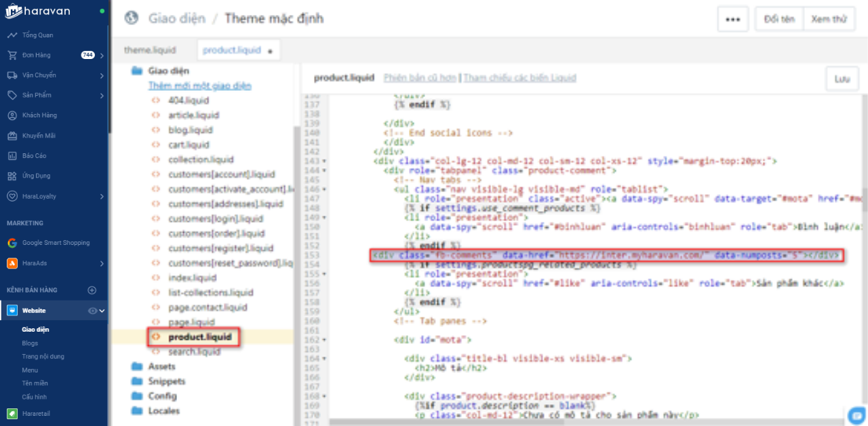This screenshot has height=426, width=868.
Task: Open Hararetail channel icon
Action: 12,413
